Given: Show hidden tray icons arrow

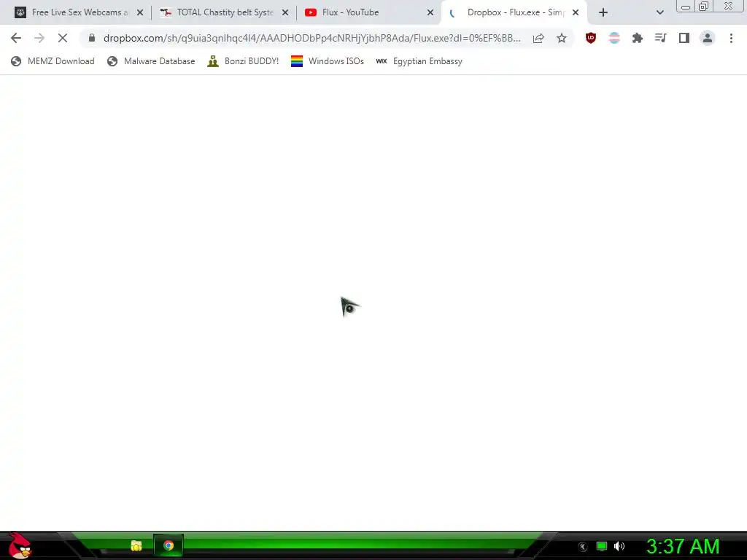Looking at the screenshot, I should [582, 547].
